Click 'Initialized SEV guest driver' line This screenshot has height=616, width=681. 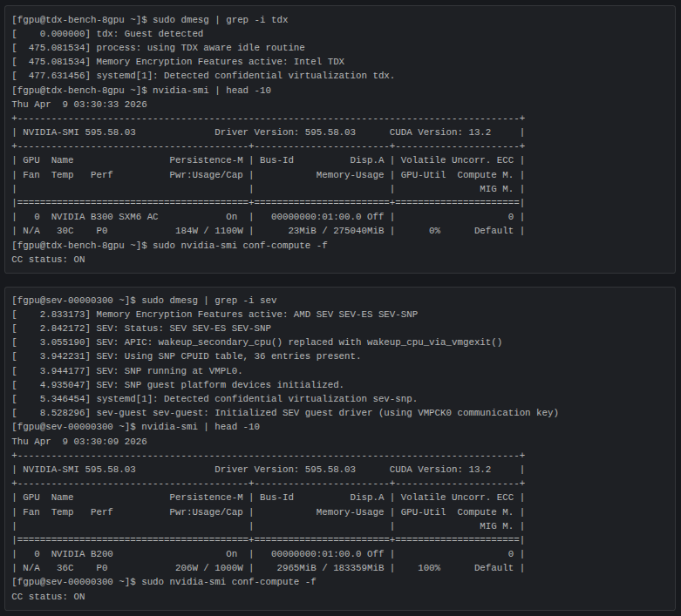285,413
